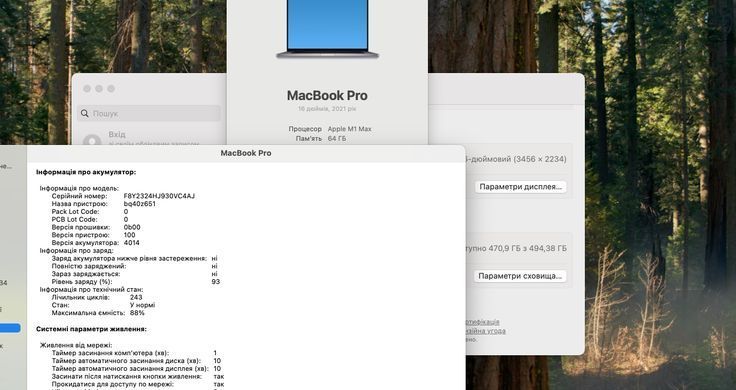Select the 'Пам'ять 64 ГБ' row
The height and width of the screenshot is (390, 736).
[321, 138]
